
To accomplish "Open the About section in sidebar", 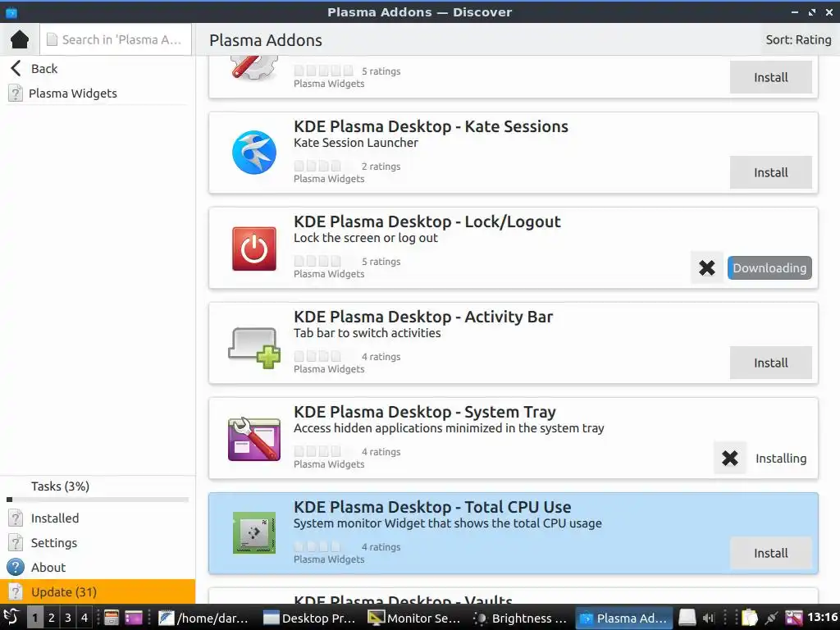I will 98,568.
